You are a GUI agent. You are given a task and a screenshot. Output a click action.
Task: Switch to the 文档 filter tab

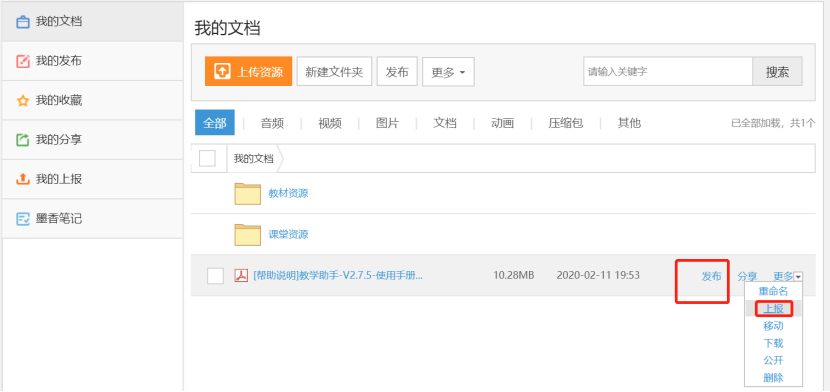tap(445, 124)
